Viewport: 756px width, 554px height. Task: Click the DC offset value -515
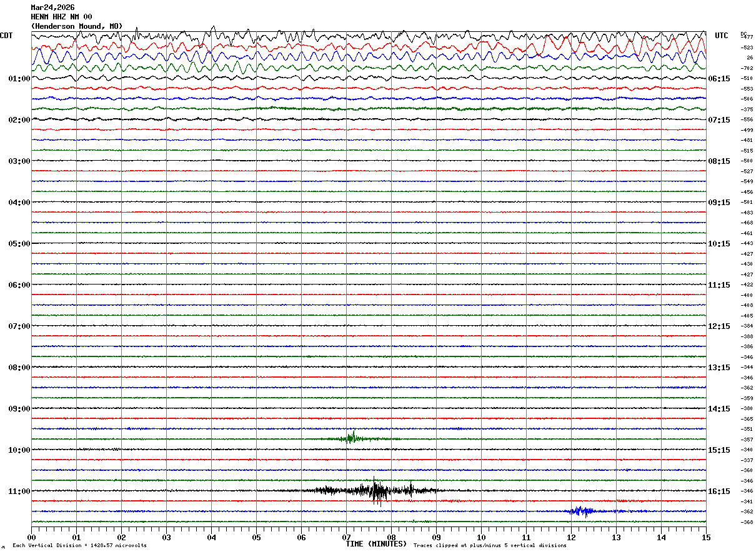747,151
